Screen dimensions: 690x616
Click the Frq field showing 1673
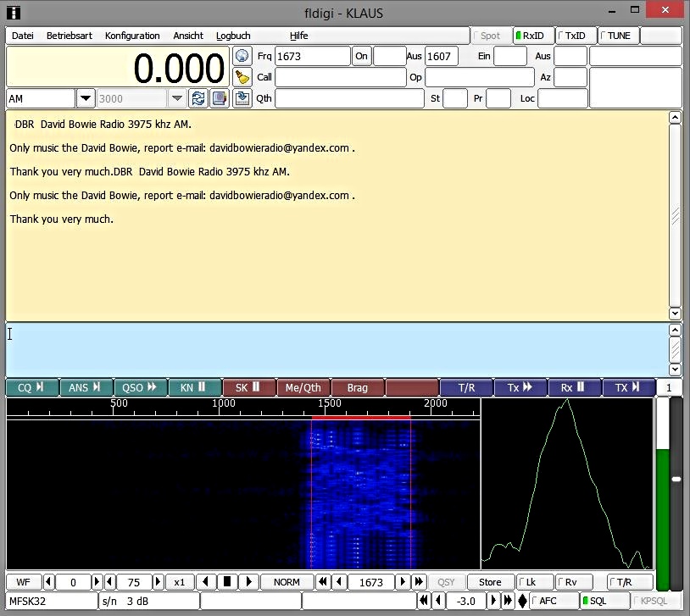313,56
